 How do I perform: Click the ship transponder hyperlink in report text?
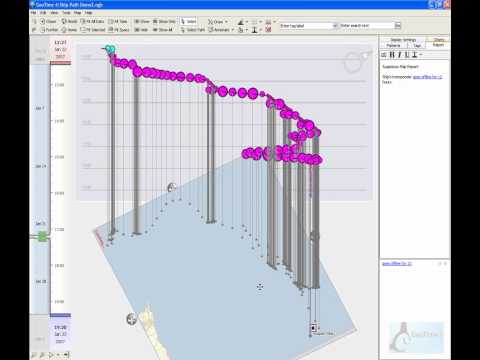(x=427, y=77)
